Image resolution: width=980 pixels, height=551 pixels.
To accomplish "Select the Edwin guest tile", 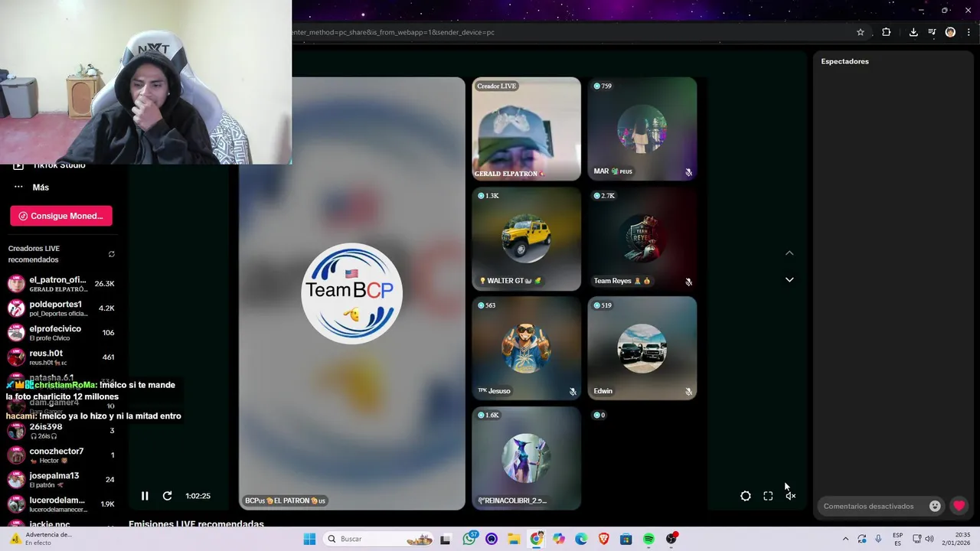I will (x=642, y=349).
